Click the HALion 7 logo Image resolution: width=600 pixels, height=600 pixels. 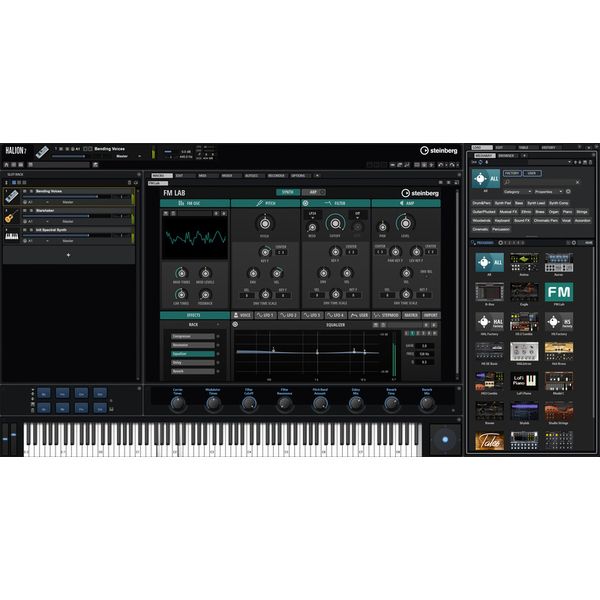(x=18, y=151)
